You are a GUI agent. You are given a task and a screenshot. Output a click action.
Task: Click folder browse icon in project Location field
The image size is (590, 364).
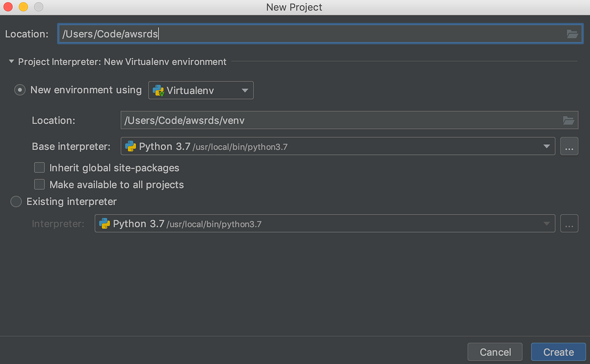(572, 34)
